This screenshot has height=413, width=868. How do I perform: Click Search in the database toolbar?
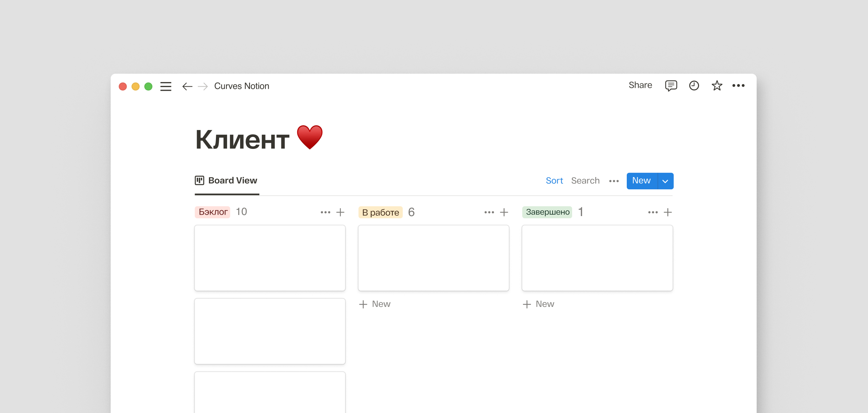point(585,181)
